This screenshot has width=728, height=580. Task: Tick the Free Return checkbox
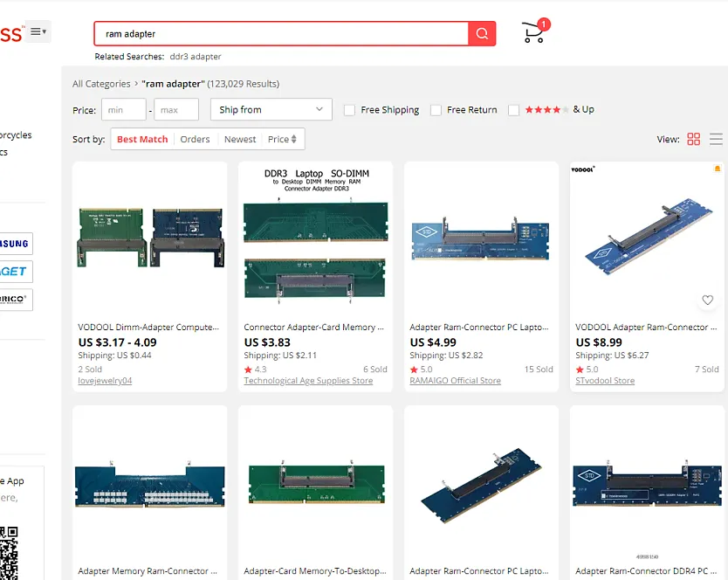(436, 110)
